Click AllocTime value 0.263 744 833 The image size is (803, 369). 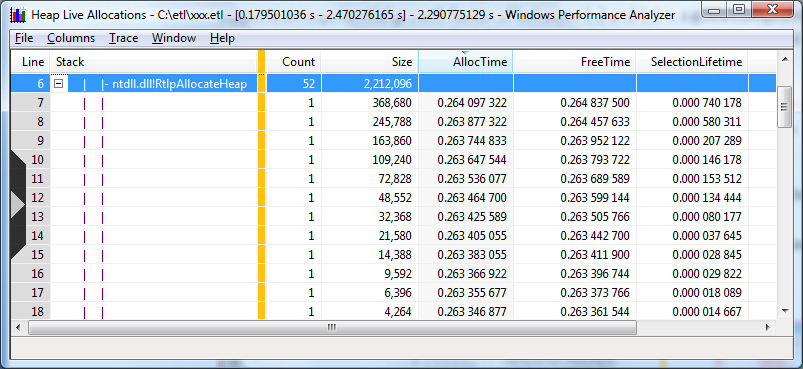pos(472,141)
